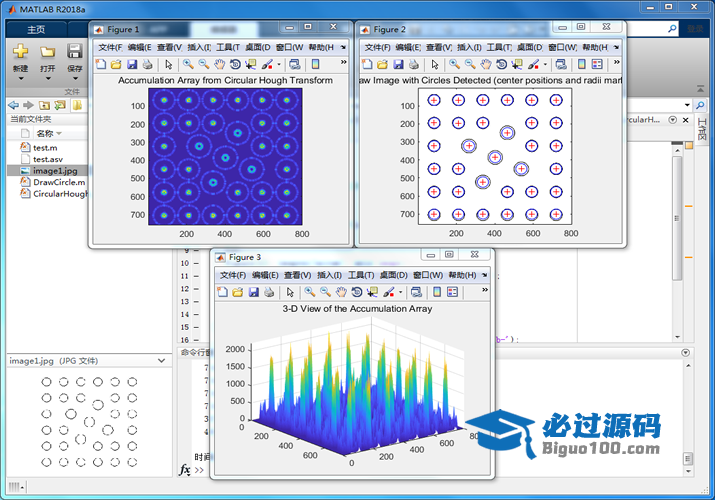Click the forward navigation arrow in MATLAB
The image size is (715, 500).
pos(28,105)
